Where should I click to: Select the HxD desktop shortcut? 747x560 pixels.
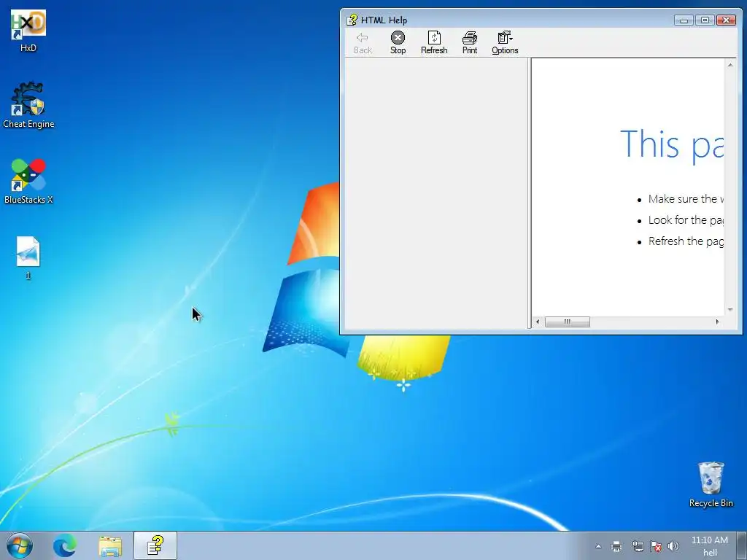pyautogui.click(x=28, y=31)
